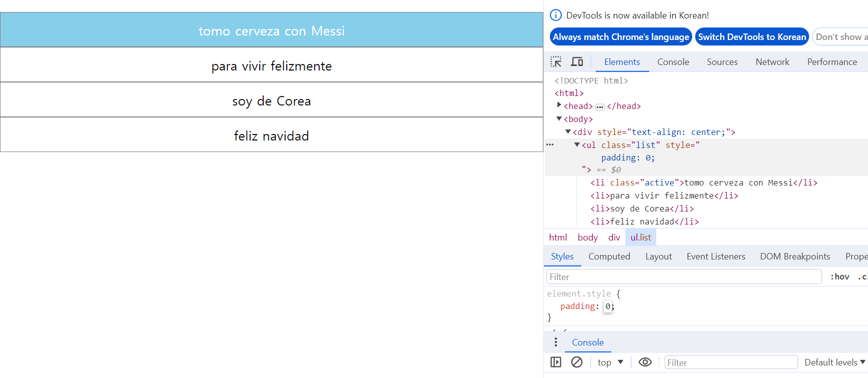Click the ellipsis beside the ul row
This screenshot has height=378, width=868.
coord(550,144)
